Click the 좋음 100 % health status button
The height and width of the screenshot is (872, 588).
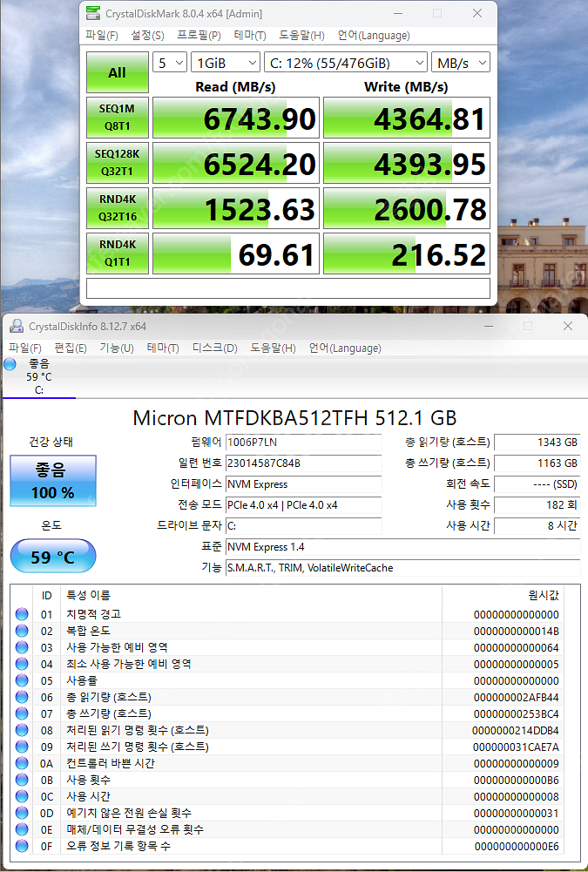(53, 481)
